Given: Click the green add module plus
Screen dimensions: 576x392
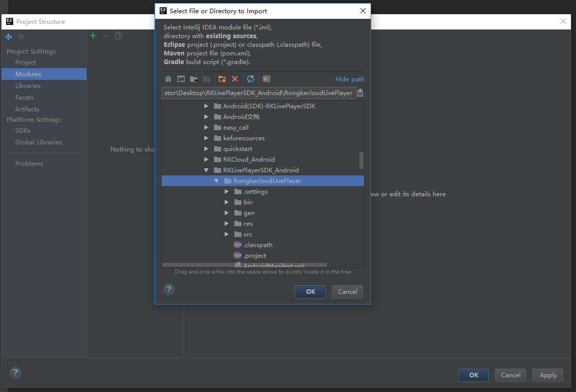Looking at the screenshot, I should click(94, 36).
